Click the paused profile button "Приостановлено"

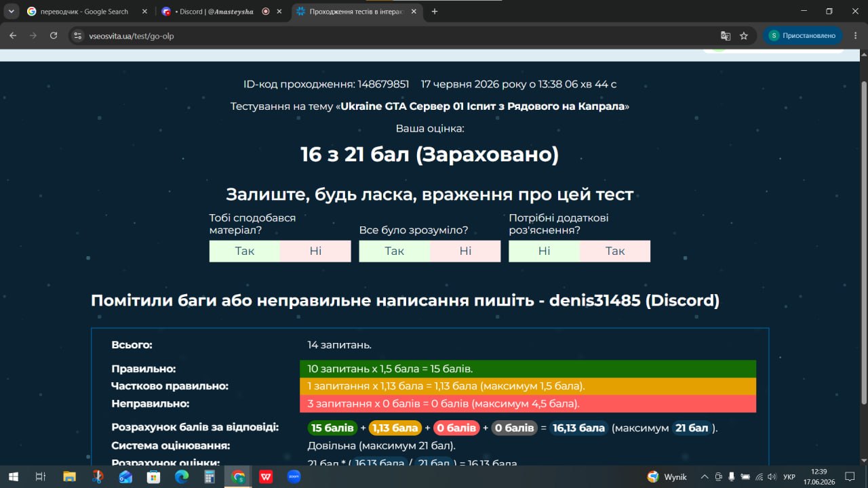point(803,36)
